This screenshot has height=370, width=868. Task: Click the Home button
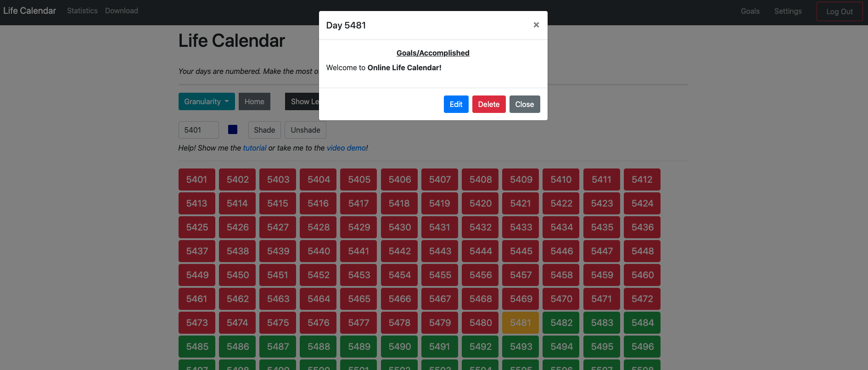(x=254, y=101)
